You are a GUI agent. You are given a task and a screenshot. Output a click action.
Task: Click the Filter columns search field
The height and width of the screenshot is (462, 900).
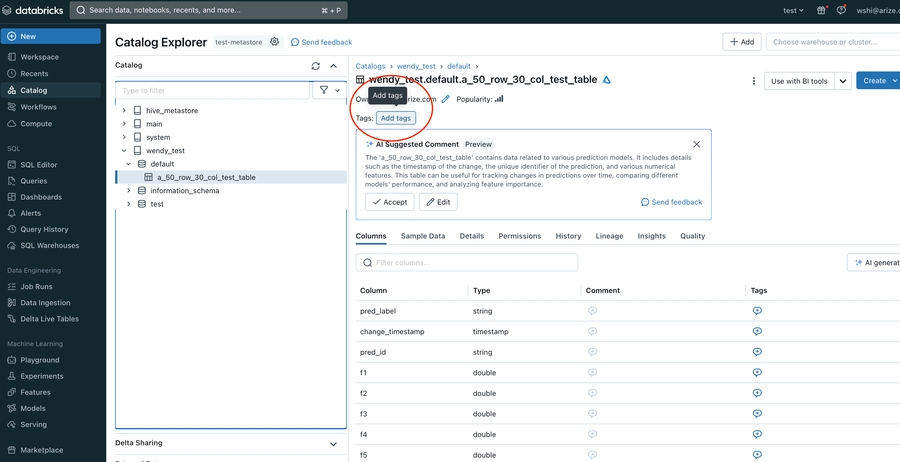pyautogui.click(x=467, y=262)
